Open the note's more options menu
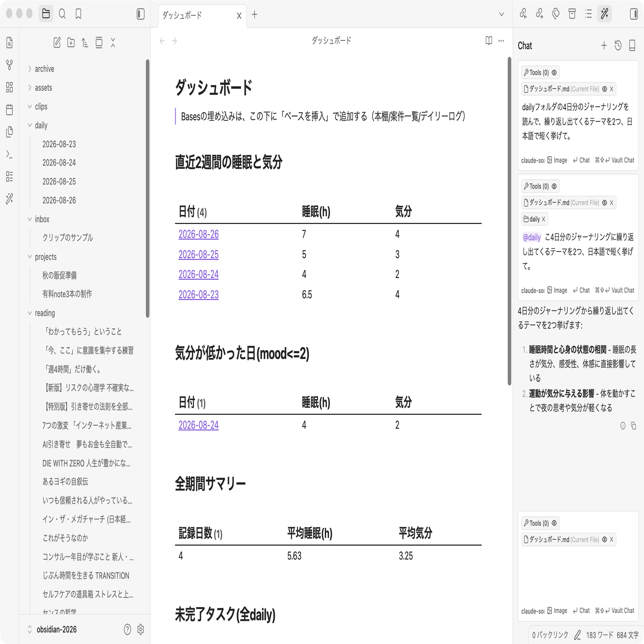This screenshot has width=644, height=644. pos(501,41)
